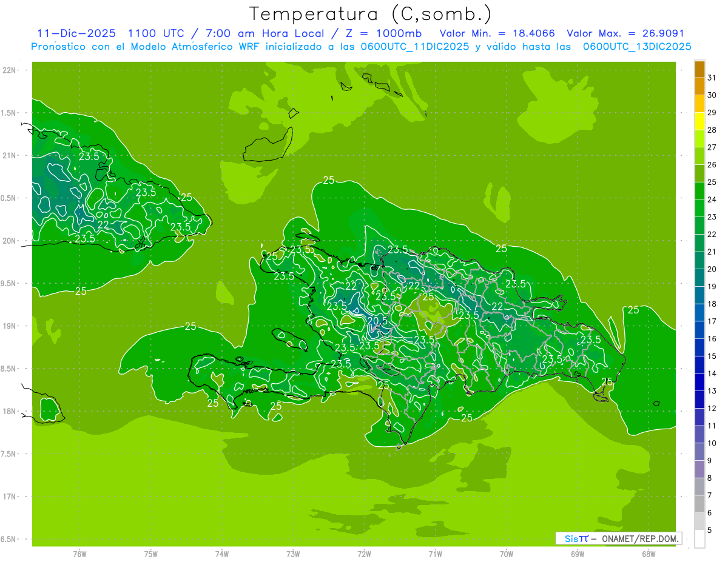Select the date text "11-Dic-2025"

(x=76, y=33)
